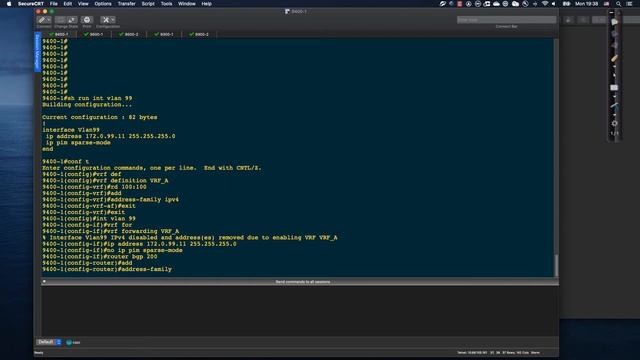Screen dimensions: 640x360
Task: Click the volume speaker icon in menu bar
Action: 554,4
